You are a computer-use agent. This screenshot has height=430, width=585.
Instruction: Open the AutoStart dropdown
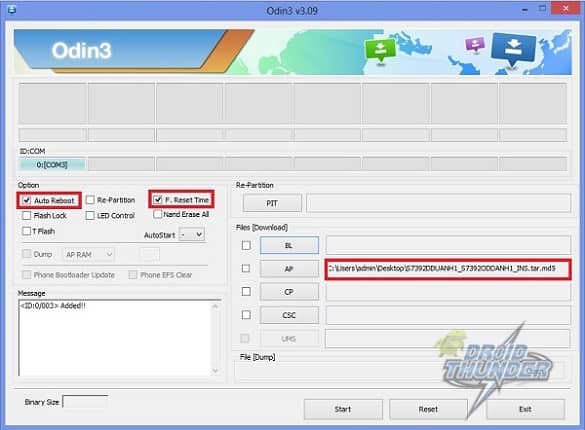[192, 235]
